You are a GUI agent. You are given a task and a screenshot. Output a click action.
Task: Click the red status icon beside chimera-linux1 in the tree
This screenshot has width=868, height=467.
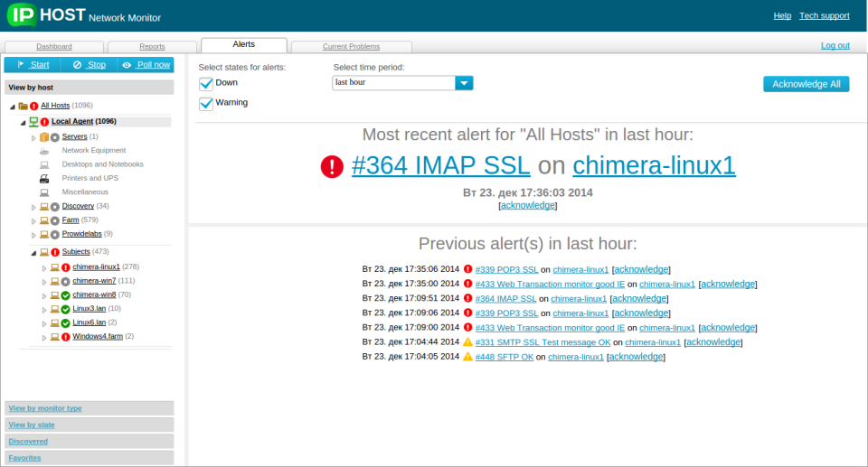pos(65,267)
